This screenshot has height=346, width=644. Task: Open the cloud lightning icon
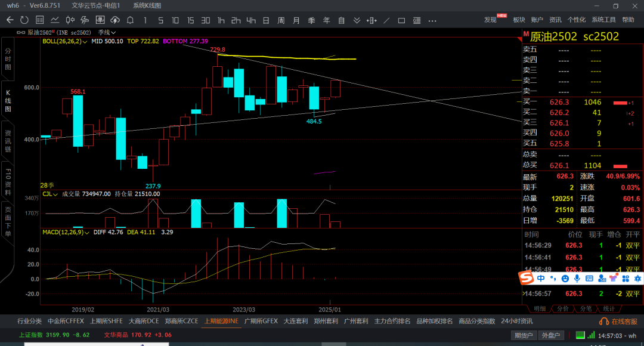pos(115,20)
